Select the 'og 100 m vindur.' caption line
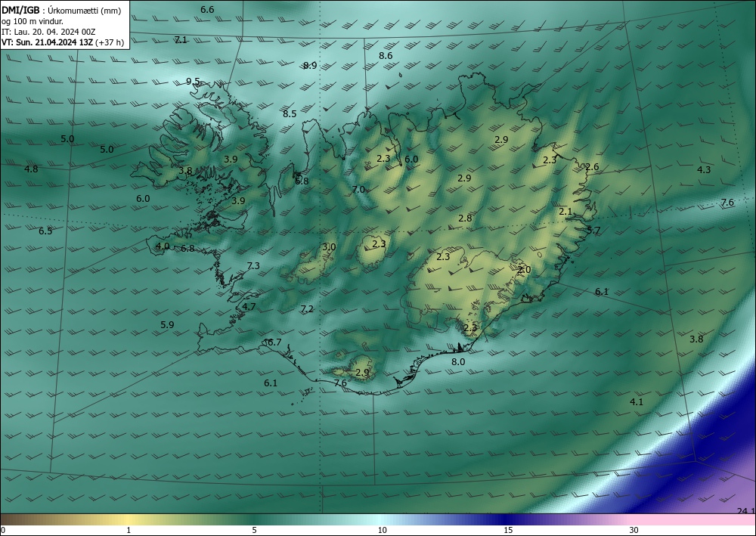The height and width of the screenshot is (536, 756). tap(33, 21)
